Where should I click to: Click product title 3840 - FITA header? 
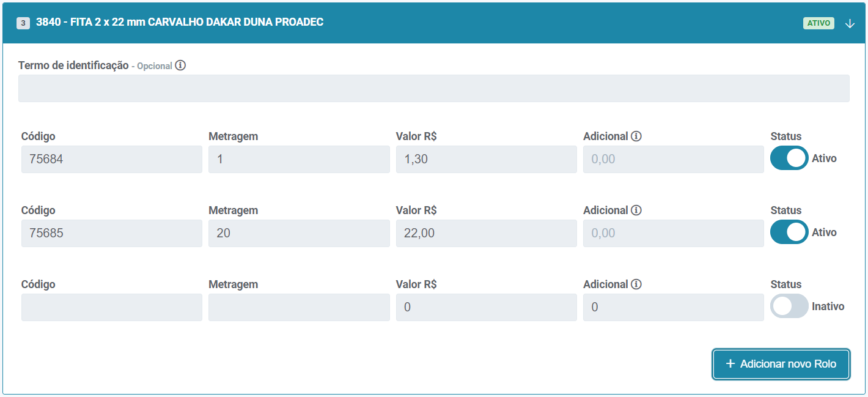180,22
